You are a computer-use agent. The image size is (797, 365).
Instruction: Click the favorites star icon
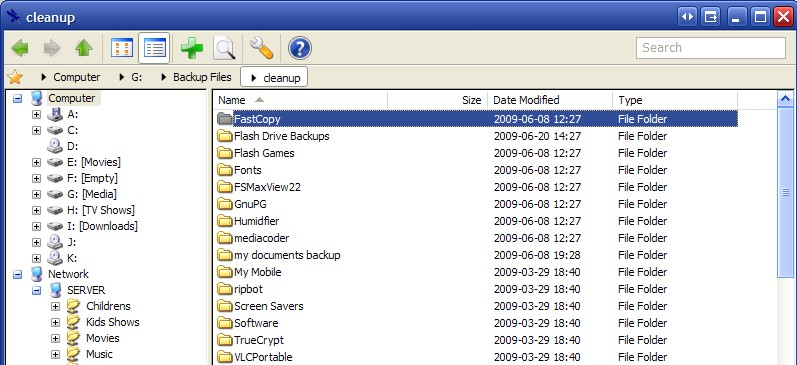15,77
